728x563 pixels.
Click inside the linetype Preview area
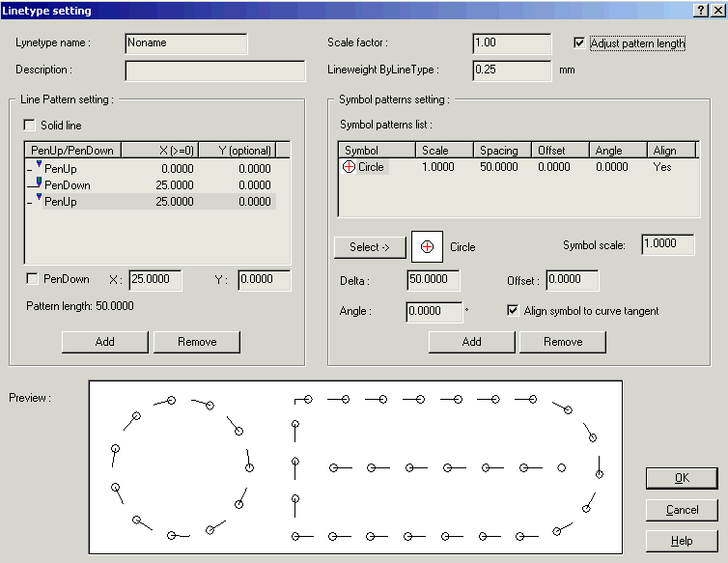coord(355,467)
